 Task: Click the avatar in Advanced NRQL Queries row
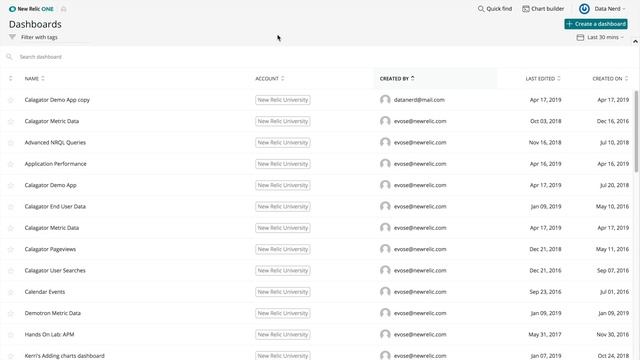pos(385,142)
